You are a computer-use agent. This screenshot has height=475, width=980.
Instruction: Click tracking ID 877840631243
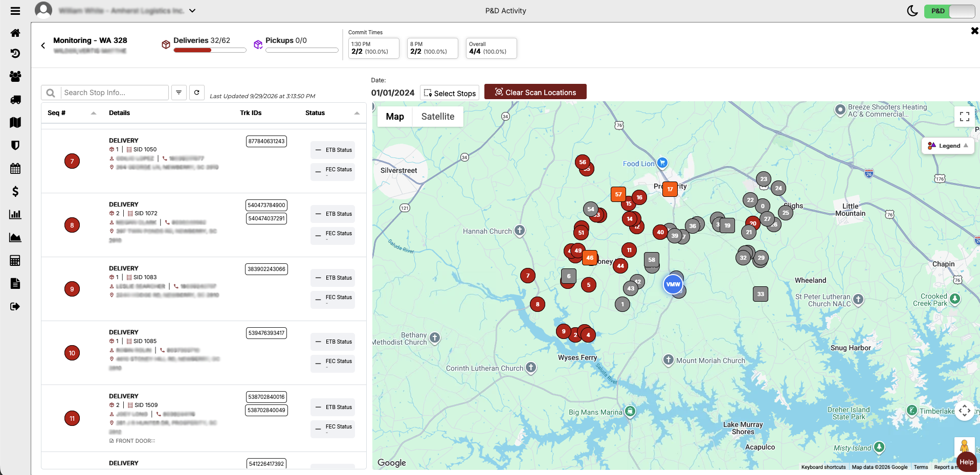pos(266,141)
